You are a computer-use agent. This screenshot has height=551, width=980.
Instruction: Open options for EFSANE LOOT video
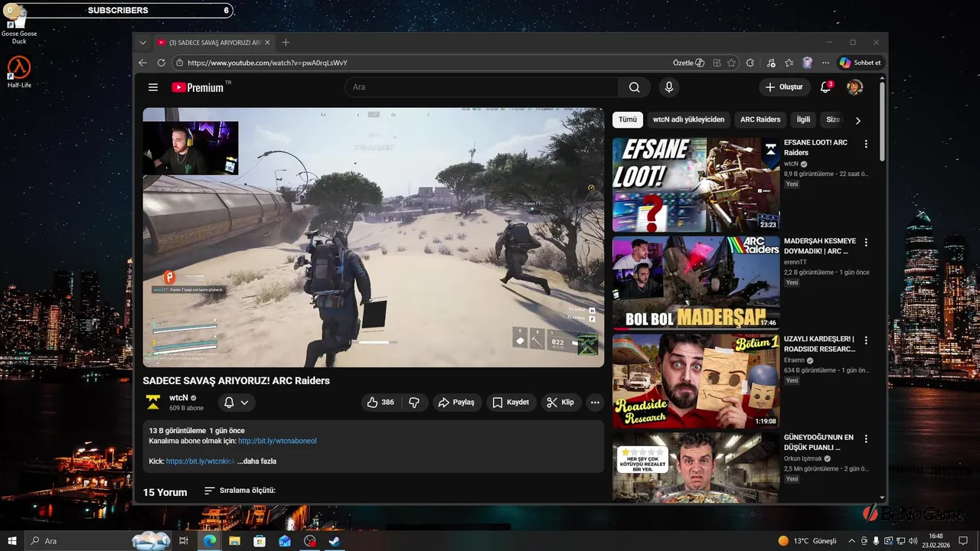point(866,144)
